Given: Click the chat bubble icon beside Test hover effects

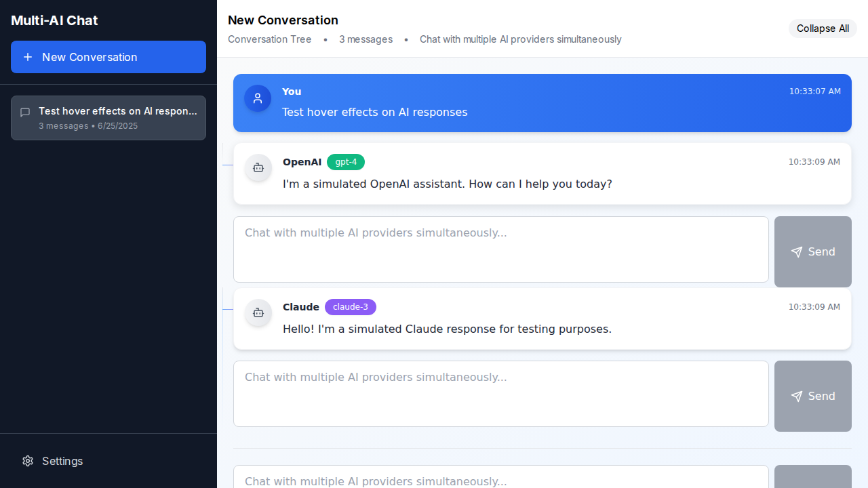Looking at the screenshot, I should click(x=25, y=113).
